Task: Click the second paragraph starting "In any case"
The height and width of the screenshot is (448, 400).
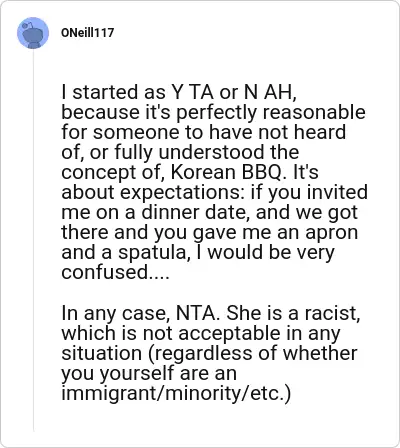Action: coord(211,353)
